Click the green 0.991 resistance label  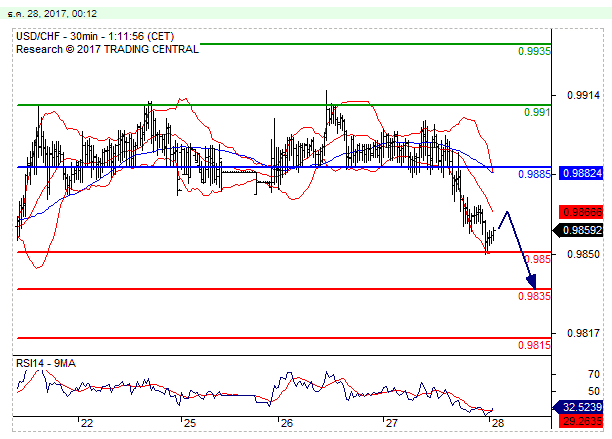(537, 112)
